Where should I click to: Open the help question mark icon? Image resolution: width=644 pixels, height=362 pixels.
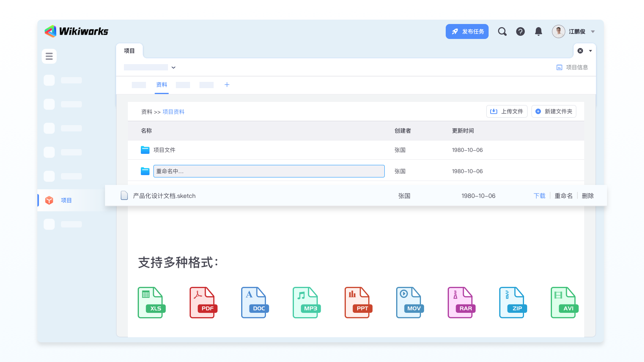[x=520, y=31]
